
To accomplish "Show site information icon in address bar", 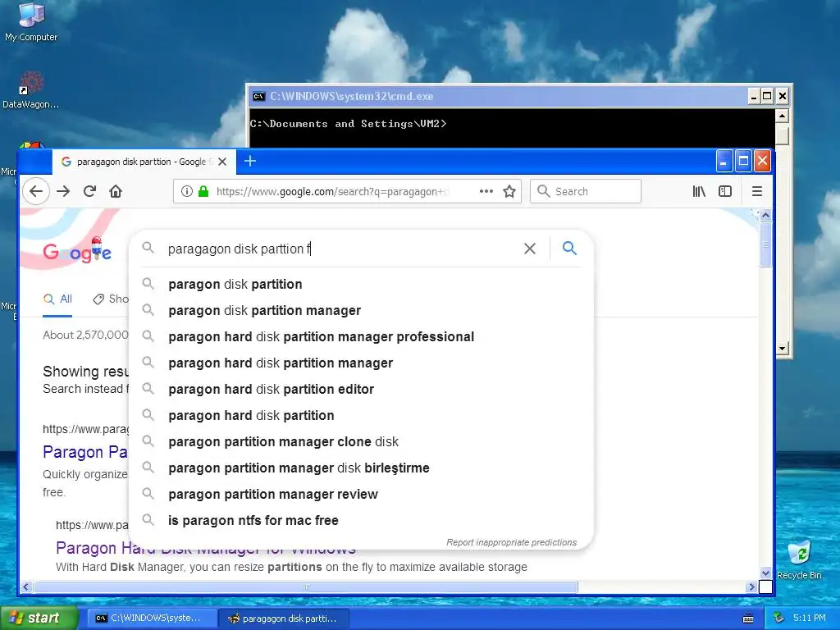I will click(x=186, y=191).
